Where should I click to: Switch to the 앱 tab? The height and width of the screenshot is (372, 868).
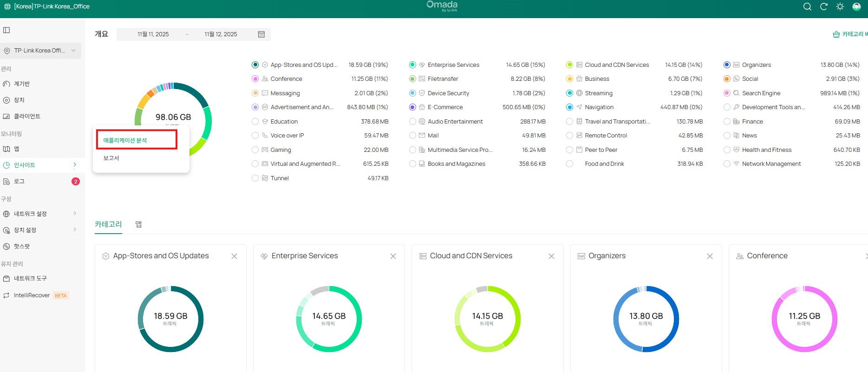coord(138,224)
